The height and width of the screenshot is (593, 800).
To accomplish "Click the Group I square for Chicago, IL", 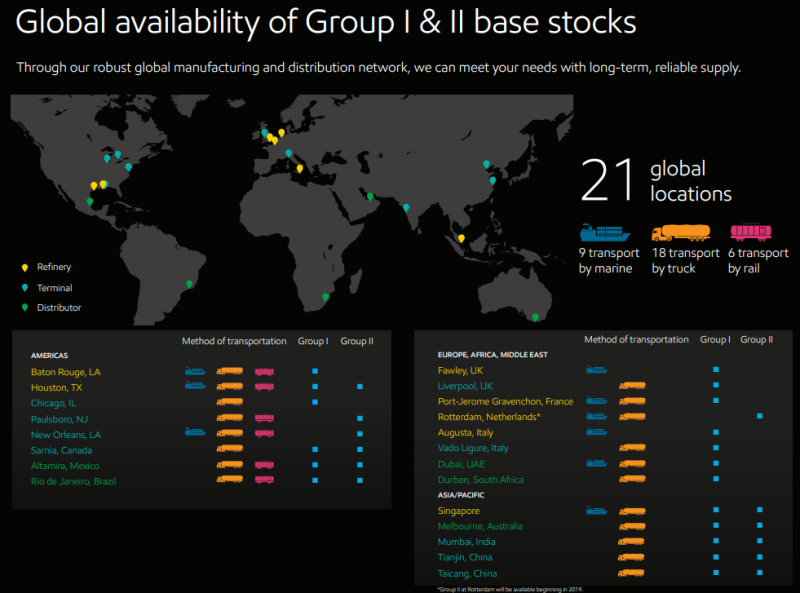I will pyautogui.click(x=315, y=402).
